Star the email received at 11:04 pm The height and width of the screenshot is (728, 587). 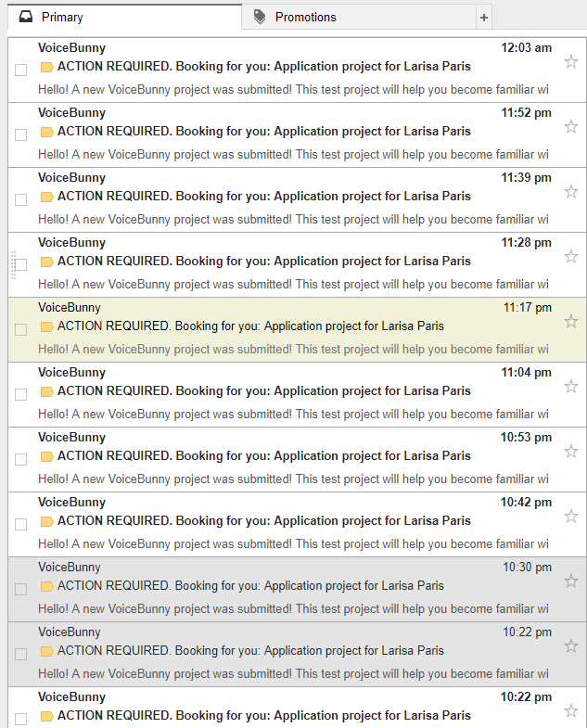(x=571, y=387)
